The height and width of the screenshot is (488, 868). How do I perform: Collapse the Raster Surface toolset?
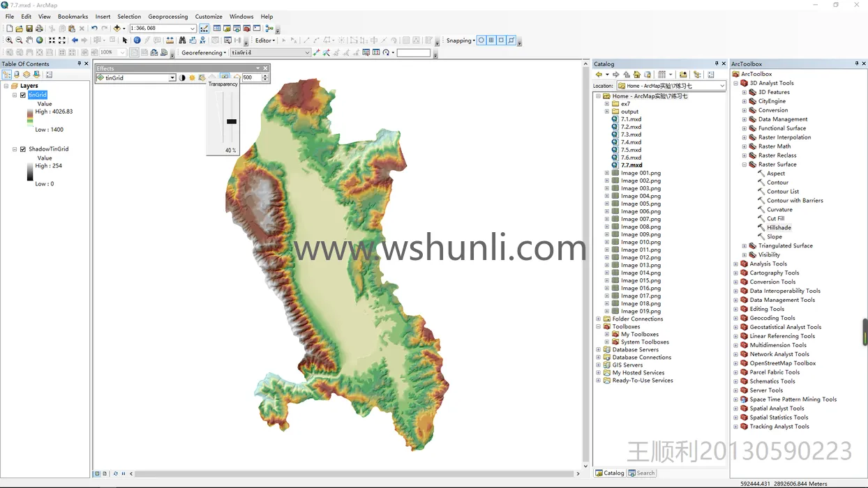pyautogui.click(x=744, y=165)
